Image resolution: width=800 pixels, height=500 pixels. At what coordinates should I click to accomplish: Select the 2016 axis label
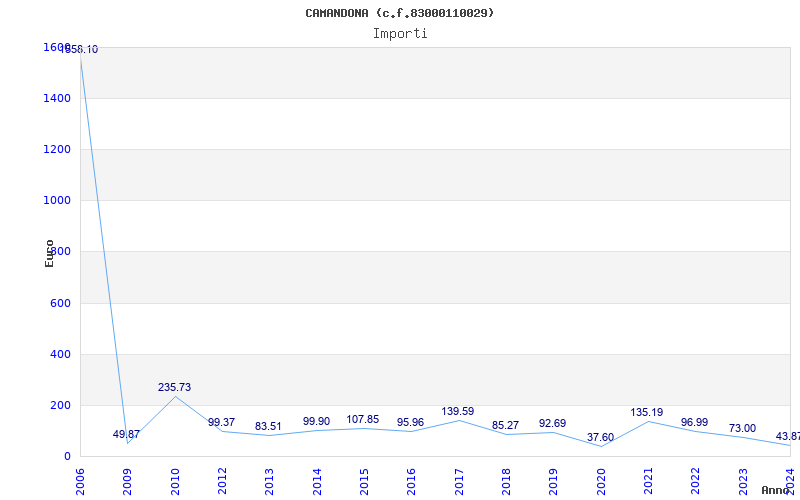pyautogui.click(x=412, y=482)
